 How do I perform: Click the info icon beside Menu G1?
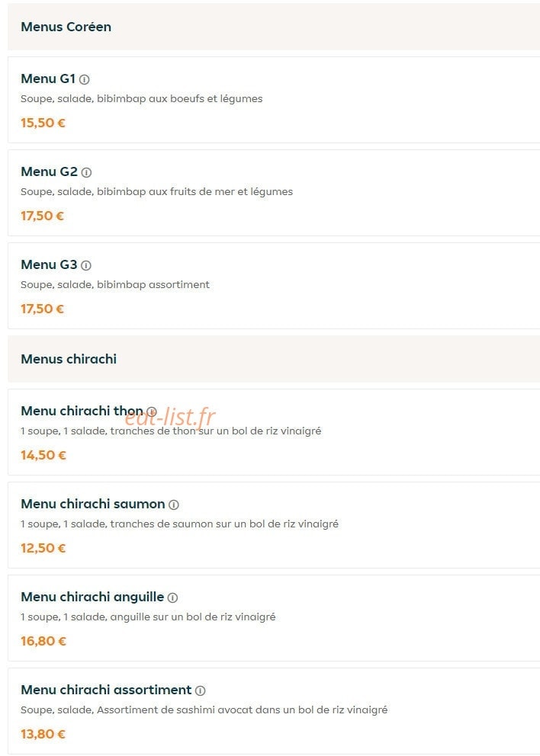pyautogui.click(x=85, y=79)
